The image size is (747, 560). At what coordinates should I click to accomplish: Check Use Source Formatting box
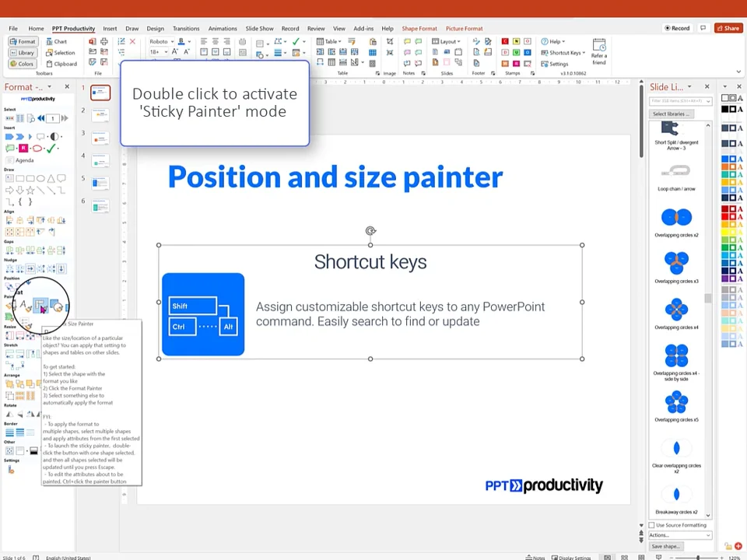pyautogui.click(x=651, y=525)
